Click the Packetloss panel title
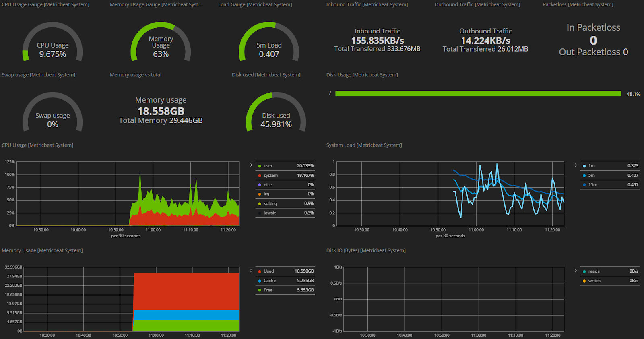 pos(578,5)
